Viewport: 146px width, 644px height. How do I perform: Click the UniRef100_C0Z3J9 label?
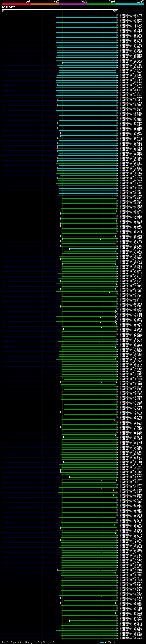pyautogui.click(x=131, y=17)
